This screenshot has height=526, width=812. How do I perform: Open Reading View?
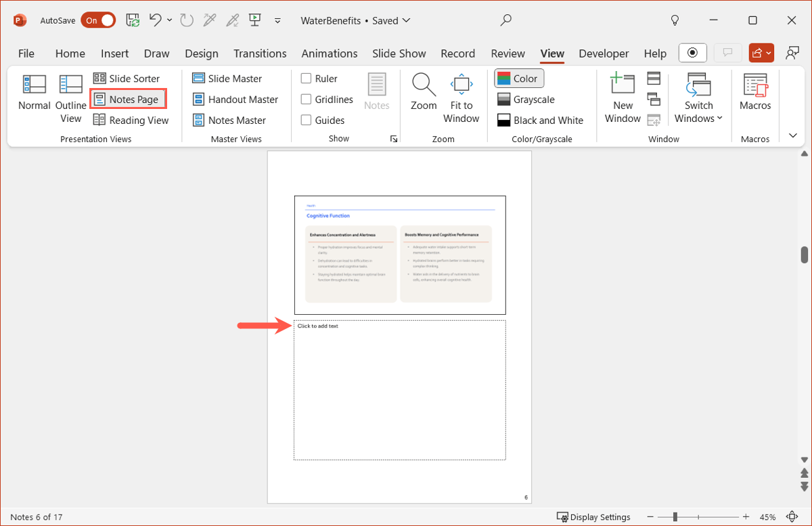[130, 120]
